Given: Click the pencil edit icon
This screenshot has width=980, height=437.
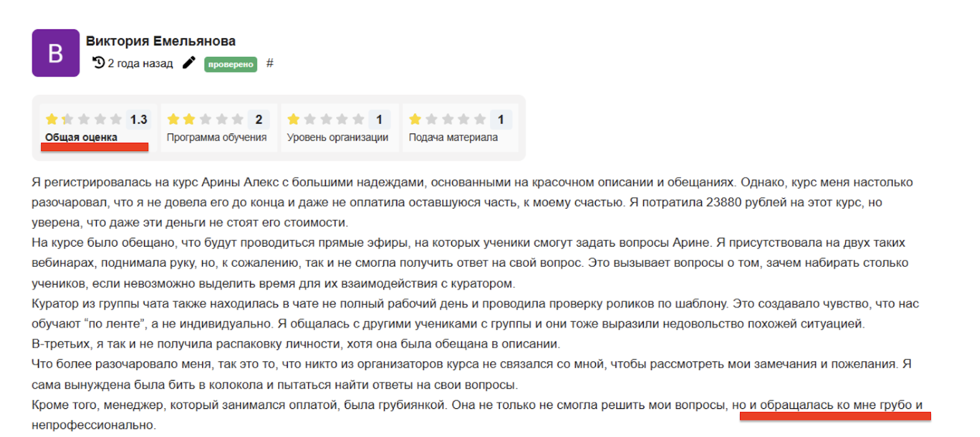Looking at the screenshot, I should 188,62.
